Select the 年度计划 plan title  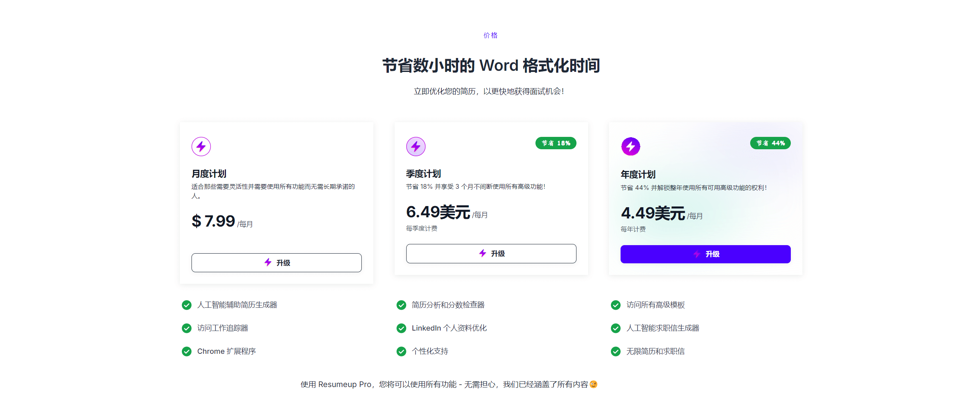[x=638, y=174]
